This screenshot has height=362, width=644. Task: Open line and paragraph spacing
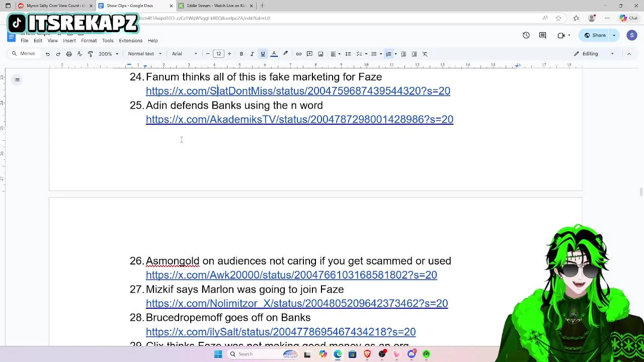348,54
